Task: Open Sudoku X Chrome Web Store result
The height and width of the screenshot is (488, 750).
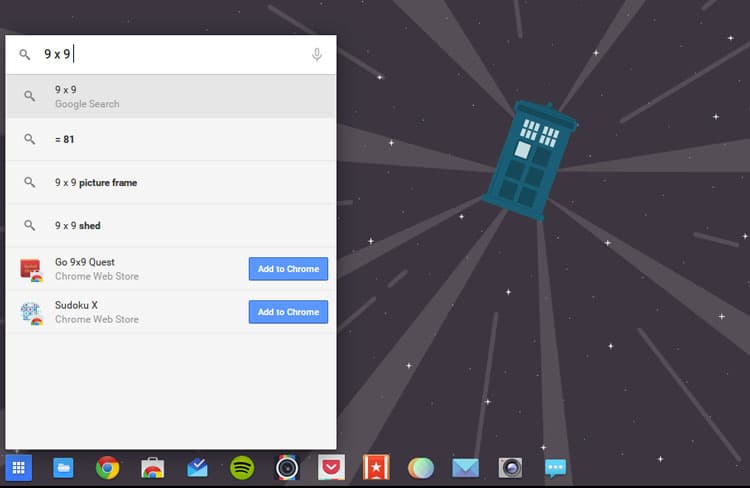Action: [120, 312]
